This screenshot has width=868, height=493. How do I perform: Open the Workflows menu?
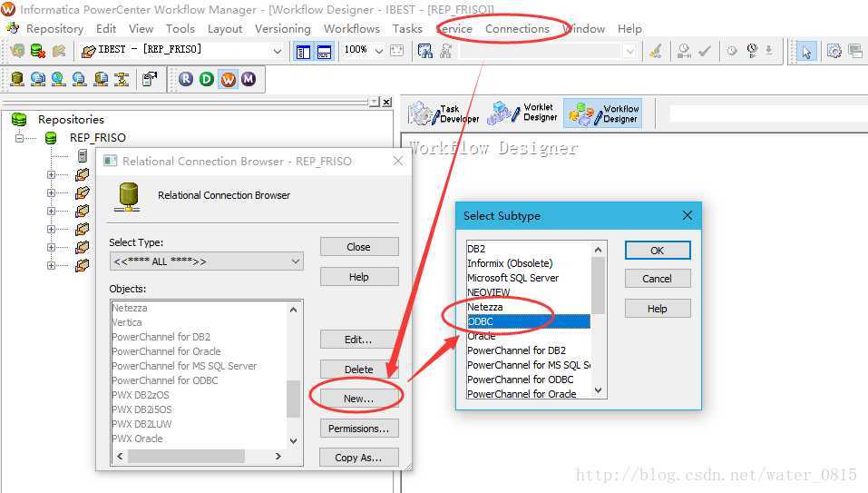(352, 29)
